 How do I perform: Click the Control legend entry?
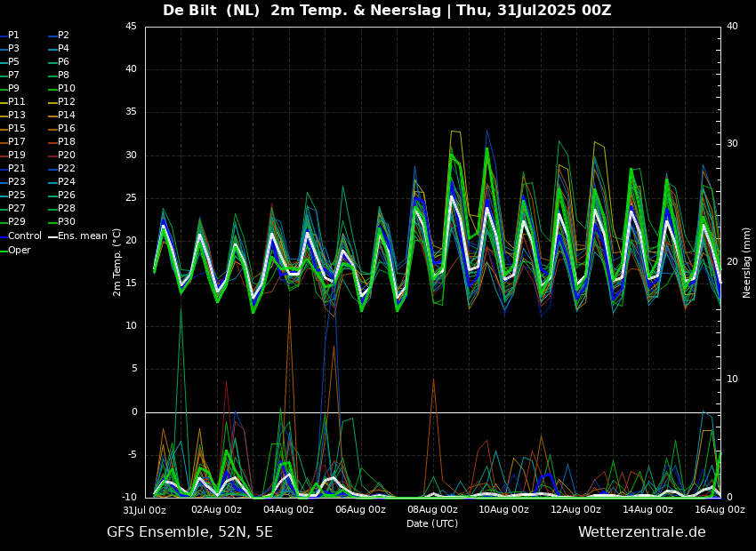pos(25,236)
